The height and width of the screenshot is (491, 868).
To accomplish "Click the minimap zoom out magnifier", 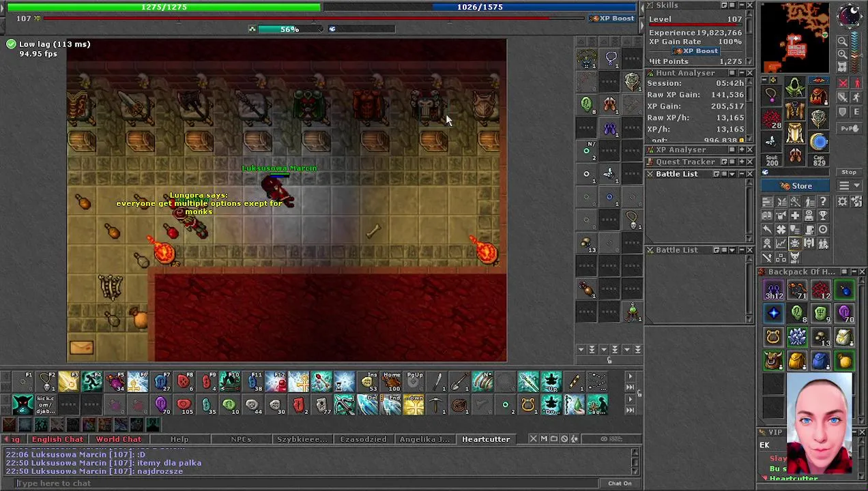I will 843,42.
